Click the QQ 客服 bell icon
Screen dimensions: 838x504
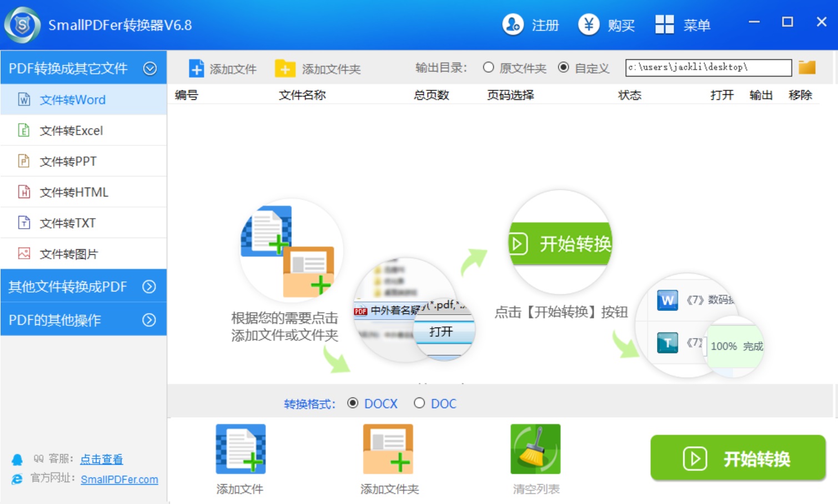coord(17,460)
